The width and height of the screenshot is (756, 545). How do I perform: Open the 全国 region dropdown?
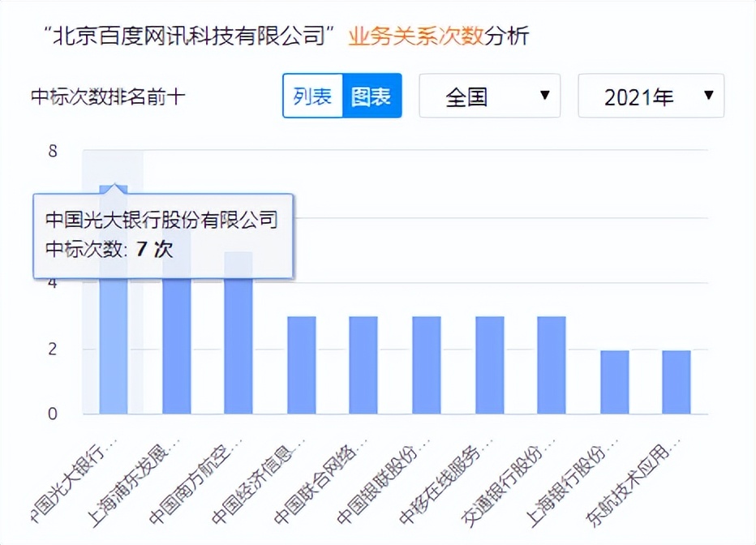pos(488,95)
